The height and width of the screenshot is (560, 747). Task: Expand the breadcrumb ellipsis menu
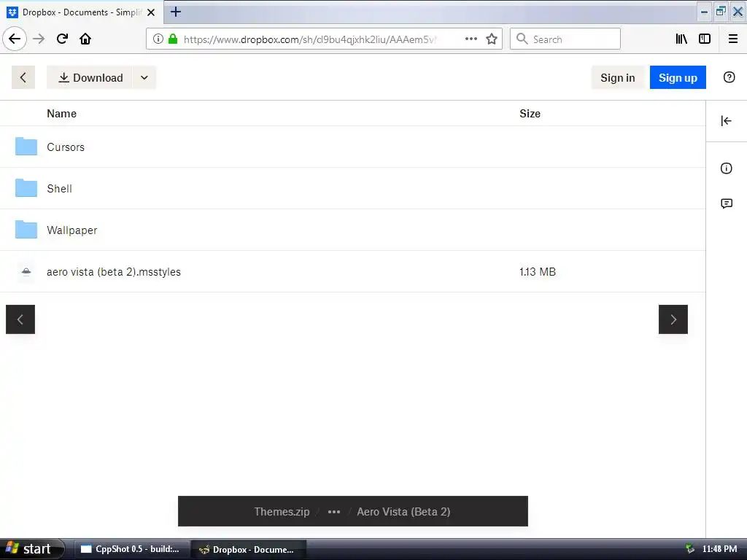tap(334, 512)
